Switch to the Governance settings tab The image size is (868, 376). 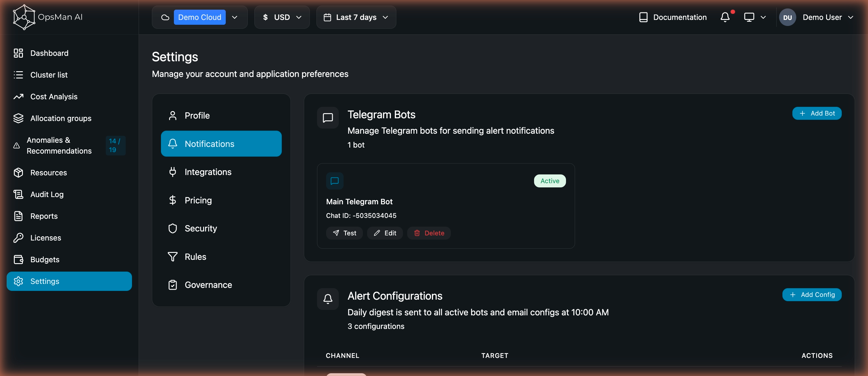221,285
